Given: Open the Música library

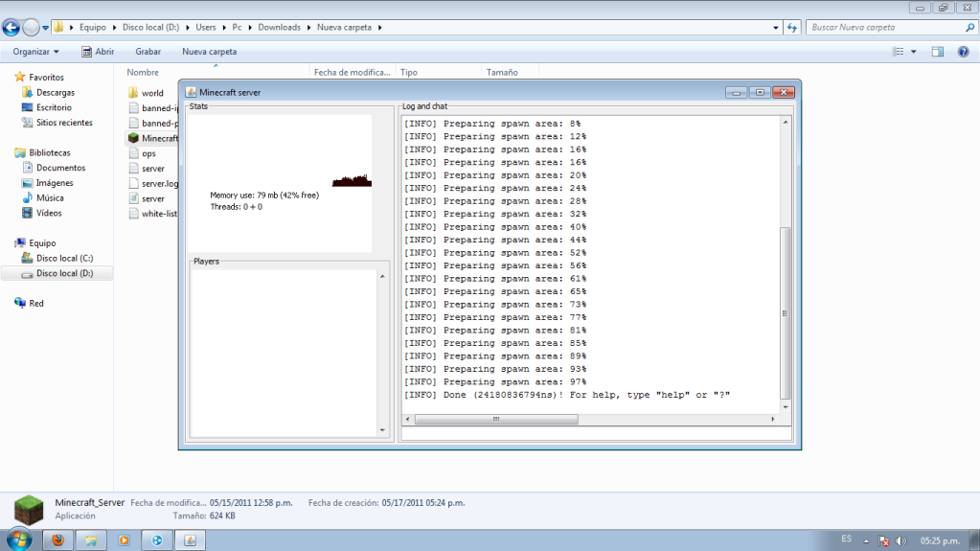Looking at the screenshot, I should tap(43, 197).
